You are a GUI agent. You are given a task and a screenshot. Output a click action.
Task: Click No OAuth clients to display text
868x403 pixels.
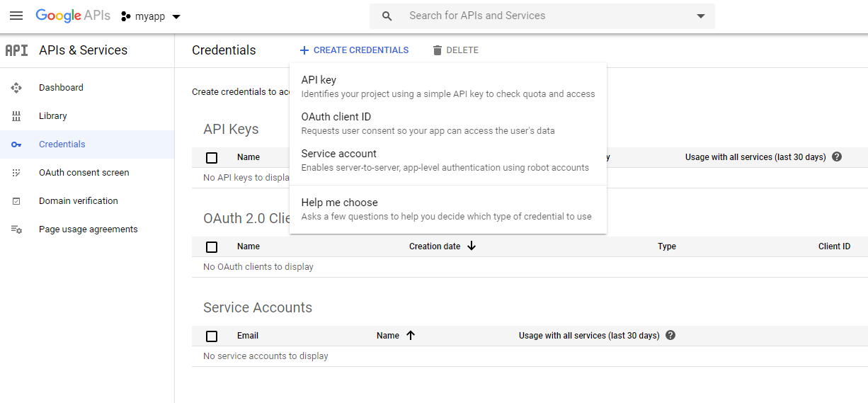pyautogui.click(x=258, y=267)
